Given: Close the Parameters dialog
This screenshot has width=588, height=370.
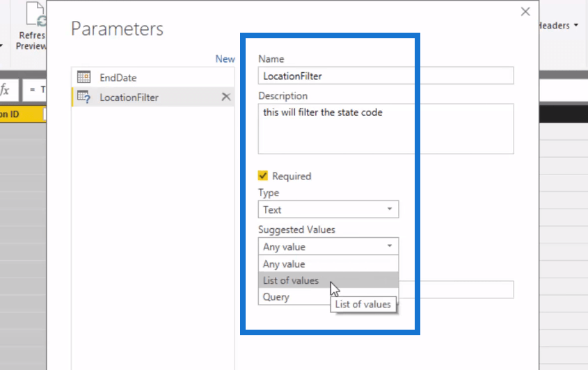Looking at the screenshot, I should 525,12.
